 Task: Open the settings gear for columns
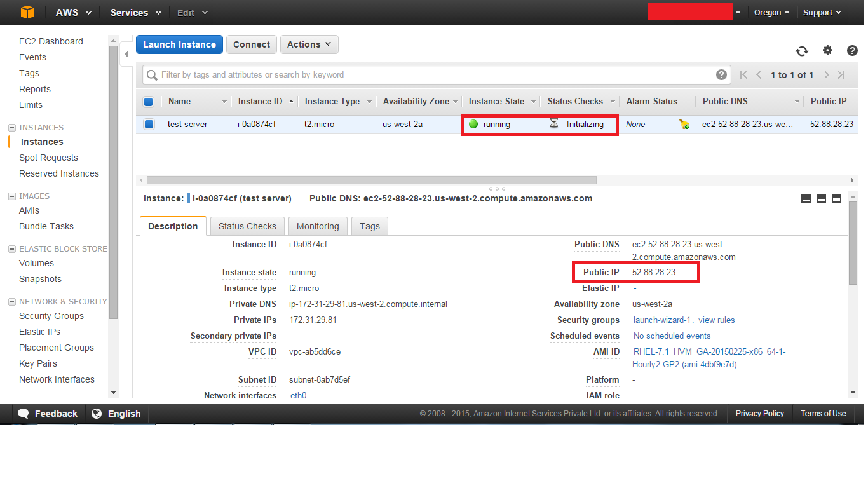(x=827, y=50)
